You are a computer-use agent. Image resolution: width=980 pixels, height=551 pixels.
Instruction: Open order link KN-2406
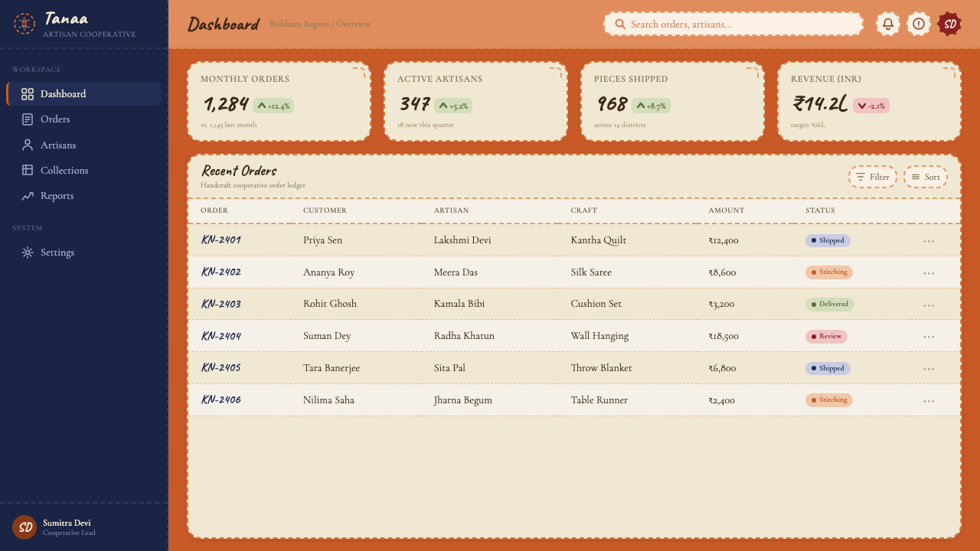tap(221, 399)
